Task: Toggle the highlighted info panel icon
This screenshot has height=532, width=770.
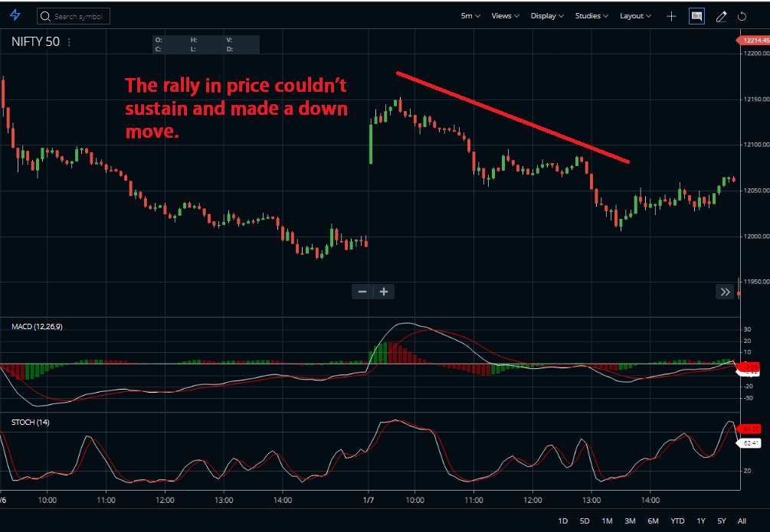Action: click(696, 16)
